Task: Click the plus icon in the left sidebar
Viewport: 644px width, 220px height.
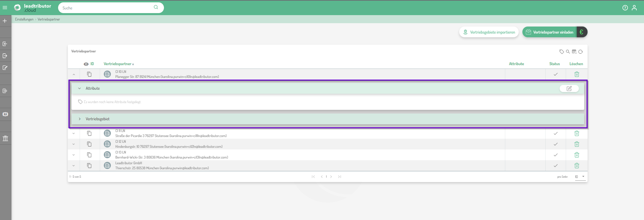Action: 5,21
